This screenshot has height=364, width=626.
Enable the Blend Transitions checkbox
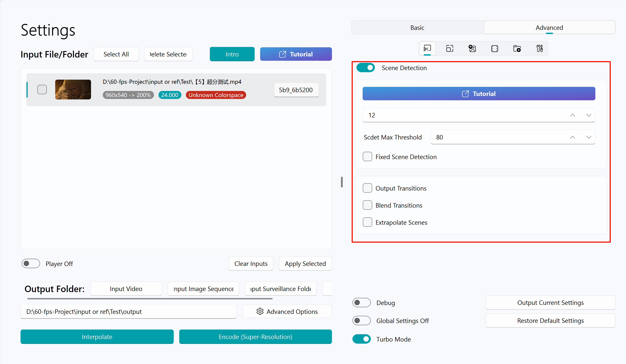367,205
